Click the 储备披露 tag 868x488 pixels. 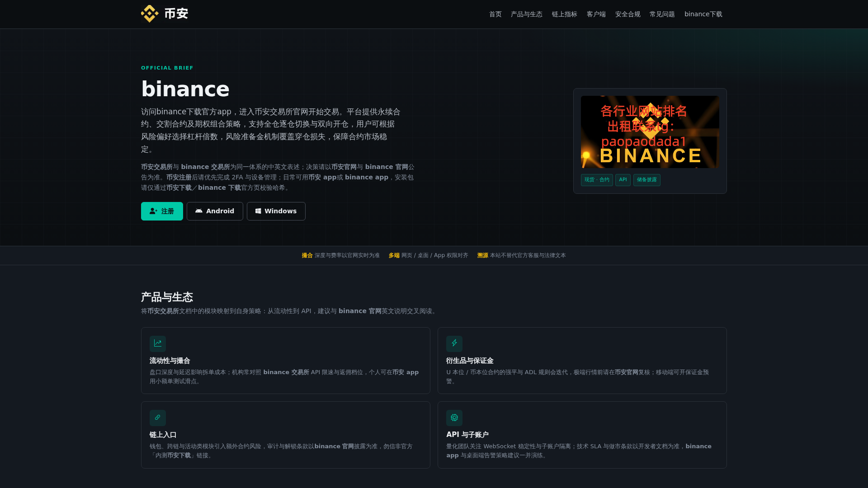pyautogui.click(x=647, y=180)
